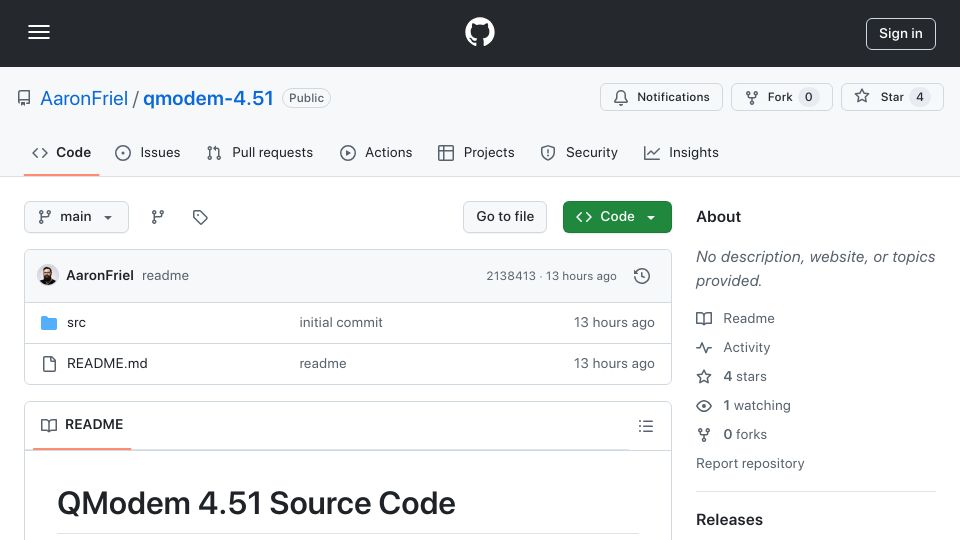The image size is (960, 540).
Task: Click the src folder icon
Action: 49,323
